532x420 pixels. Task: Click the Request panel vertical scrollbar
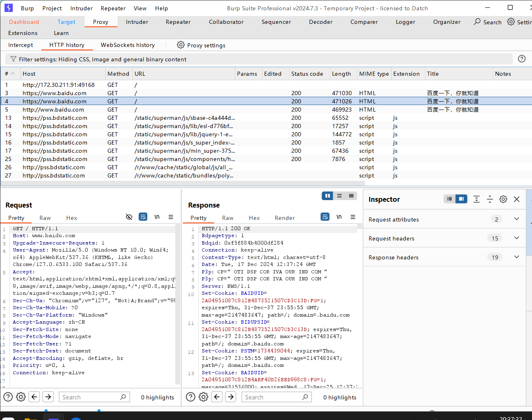click(x=178, y=305)
